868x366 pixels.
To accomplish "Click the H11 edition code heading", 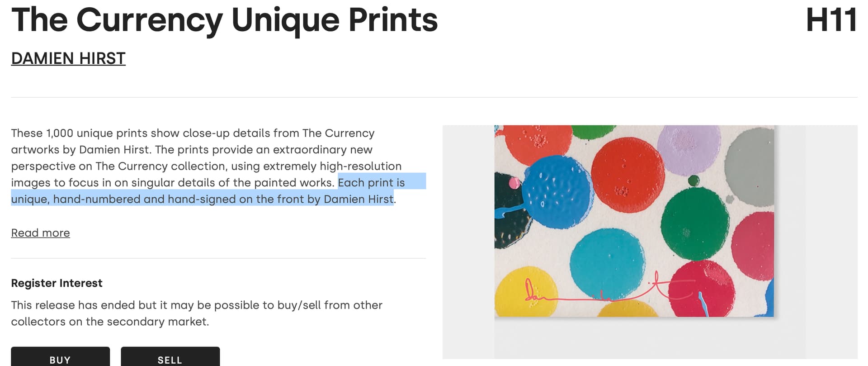I will (x=831, y=20).
